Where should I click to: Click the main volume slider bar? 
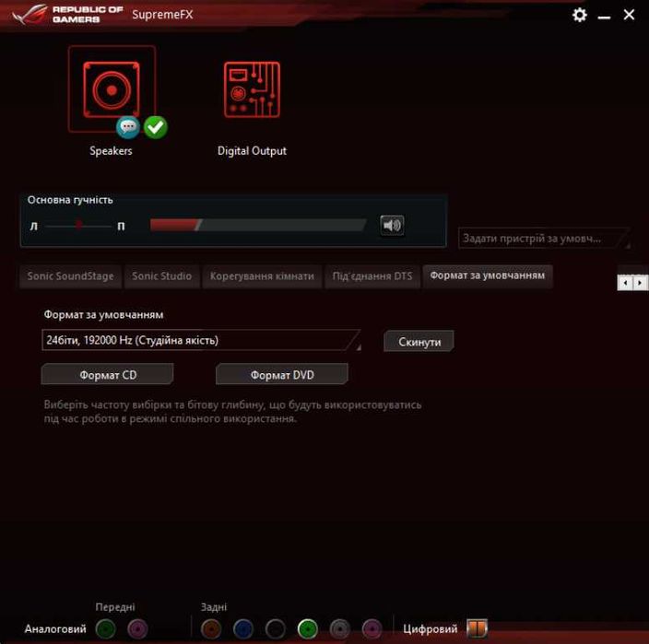tap(258, 226)
